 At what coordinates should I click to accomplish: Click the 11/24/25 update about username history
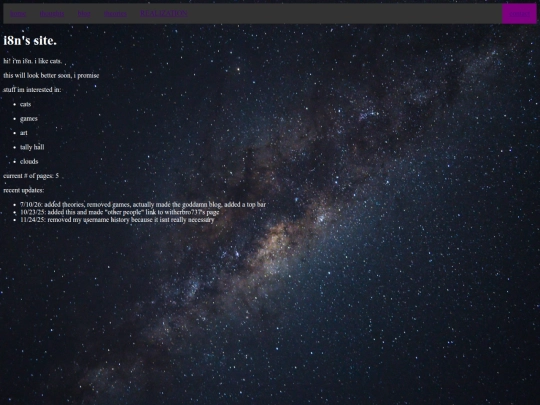tap(117, 220)
